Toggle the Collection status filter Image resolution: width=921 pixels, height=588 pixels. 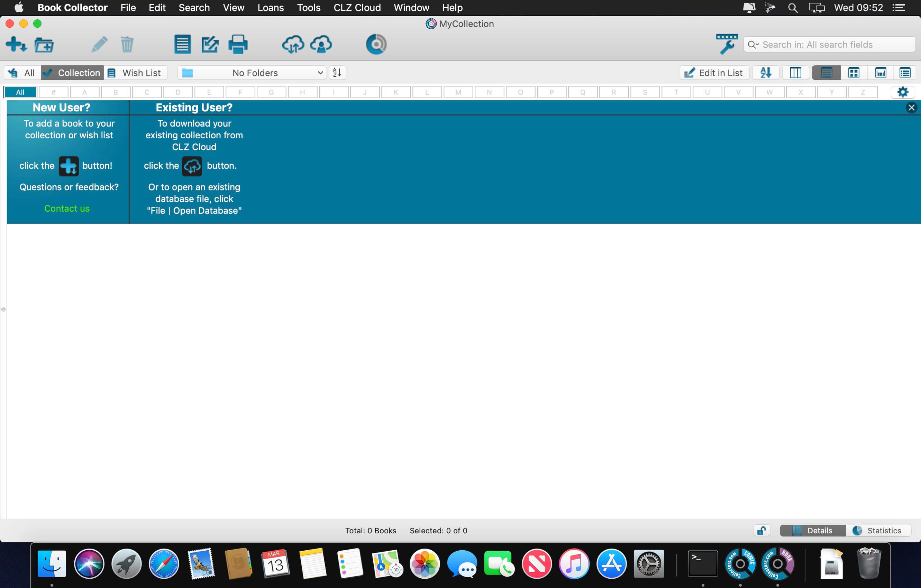72,73
